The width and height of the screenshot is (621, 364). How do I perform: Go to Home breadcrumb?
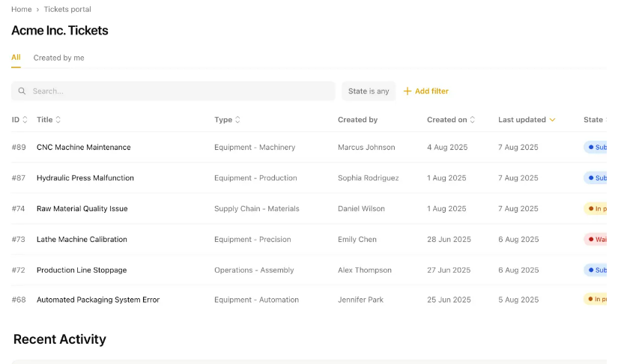tap(22, 9)
